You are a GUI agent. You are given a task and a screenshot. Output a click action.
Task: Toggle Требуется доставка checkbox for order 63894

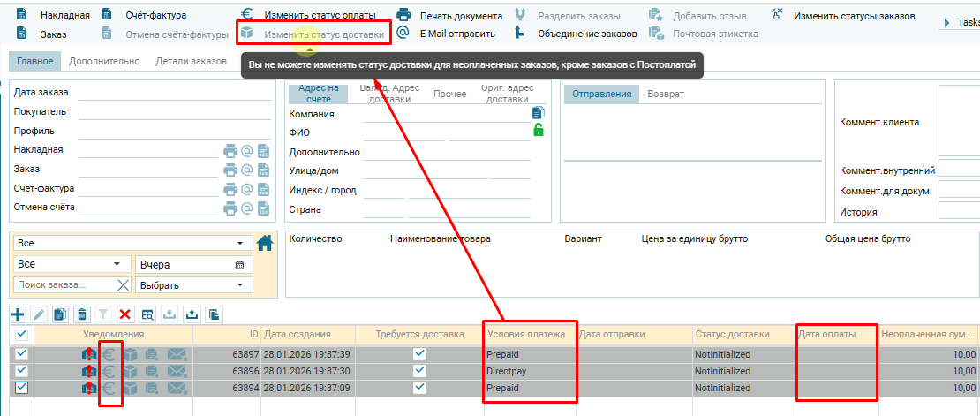[x=419, y=390]
